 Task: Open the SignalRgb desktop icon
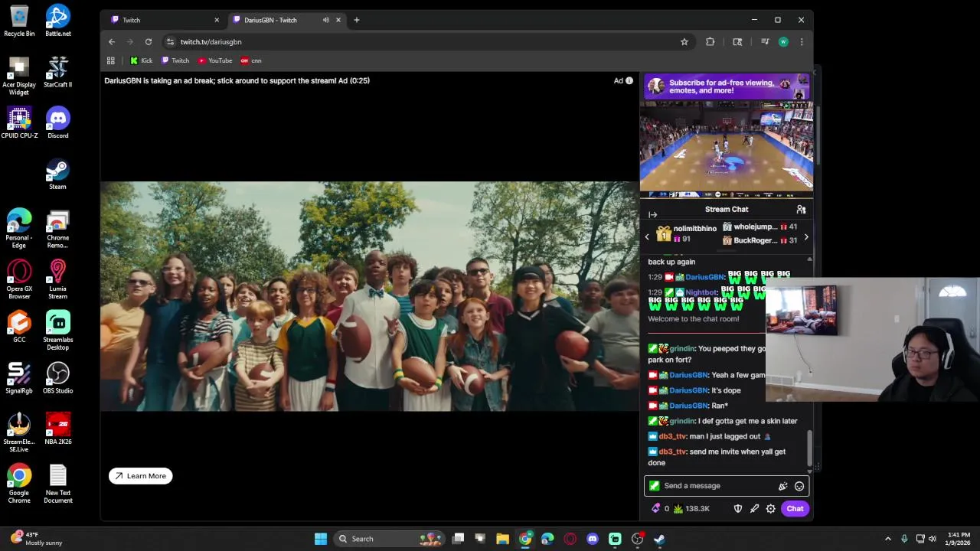pos(19,378)
